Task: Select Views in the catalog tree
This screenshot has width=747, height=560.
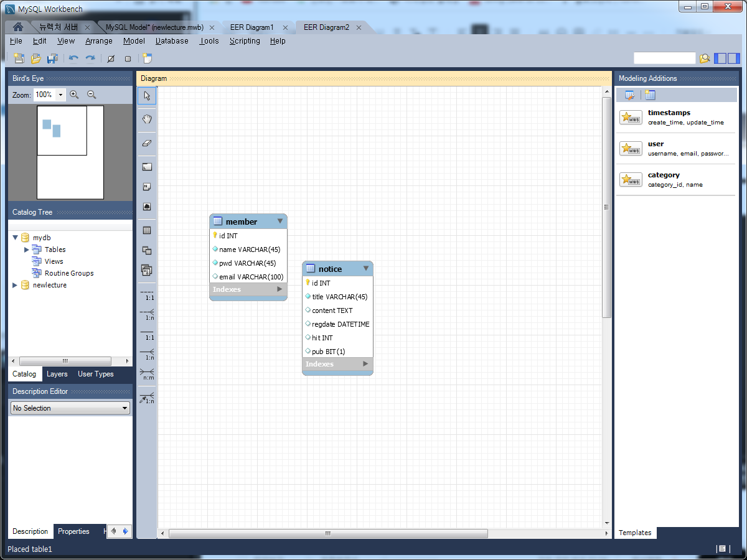Action: tap(54, 261)
